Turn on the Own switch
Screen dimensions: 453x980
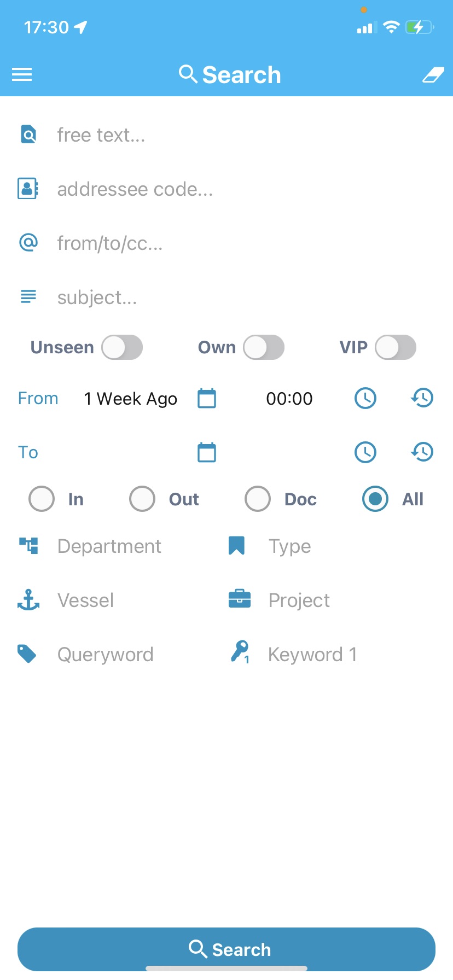pyautogui.click(x=264, y=347)
